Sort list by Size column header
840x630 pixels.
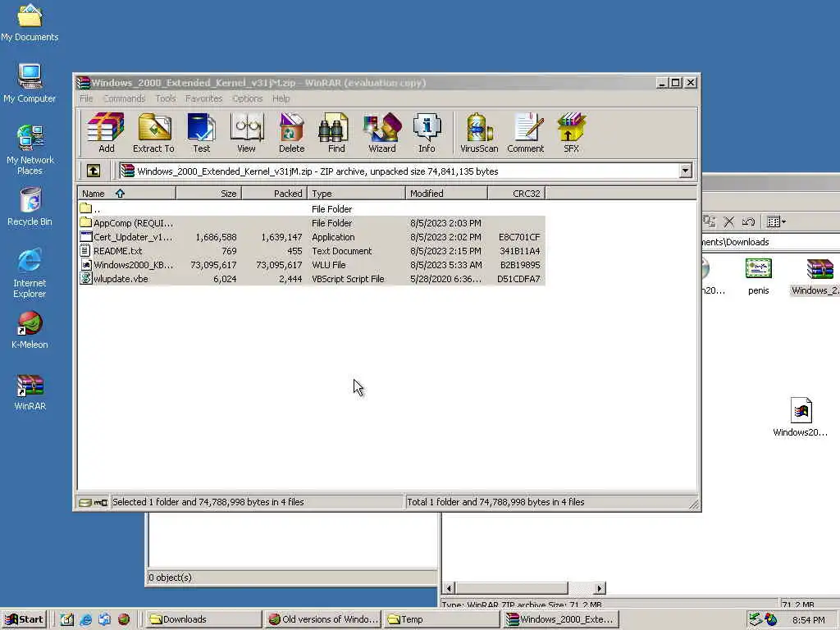click(x=209, y=194)
